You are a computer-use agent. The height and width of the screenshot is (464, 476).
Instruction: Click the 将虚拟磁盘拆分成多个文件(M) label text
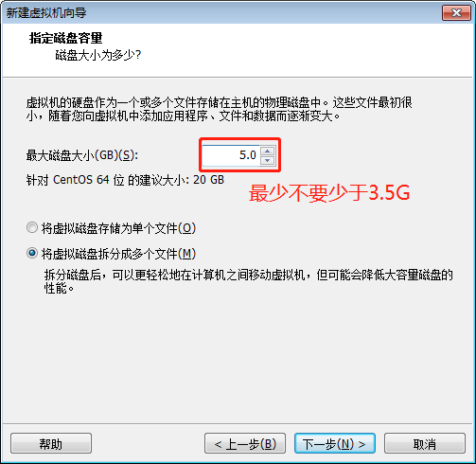[118, 254]
